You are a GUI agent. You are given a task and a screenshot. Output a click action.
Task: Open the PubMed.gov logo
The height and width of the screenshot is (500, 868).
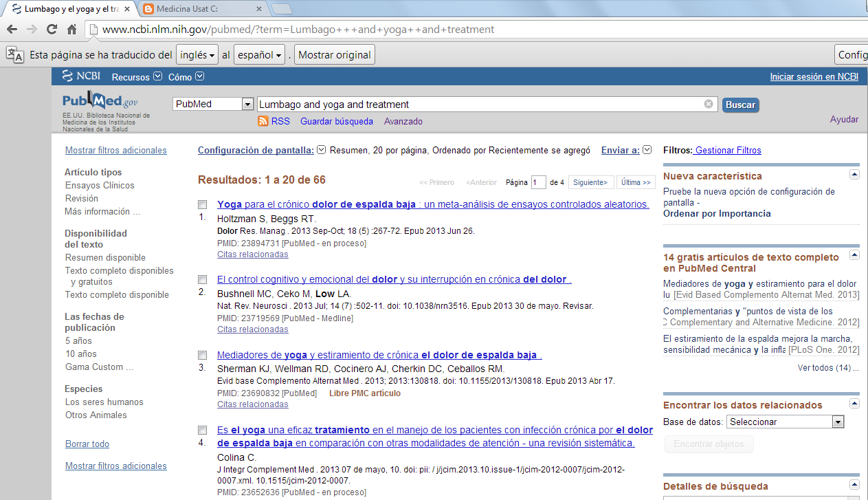[x=100, y=100]
